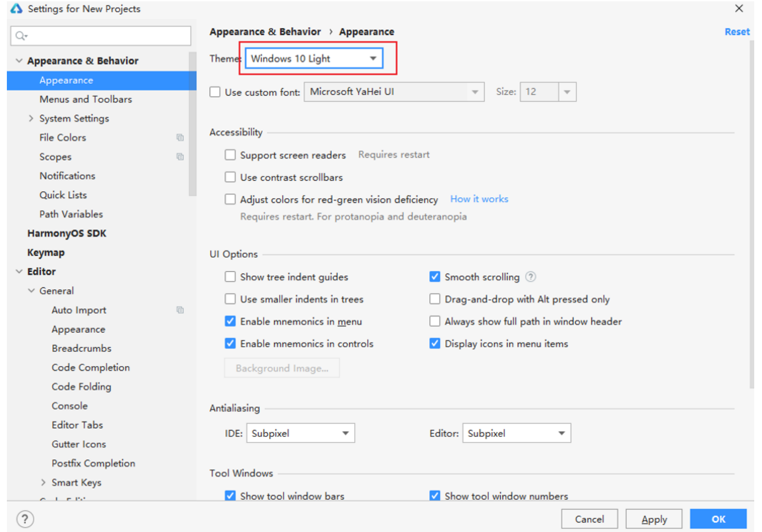Click the Smooth scrolling help icon
This screenshot has height=532, width=762.
[530, 277]
